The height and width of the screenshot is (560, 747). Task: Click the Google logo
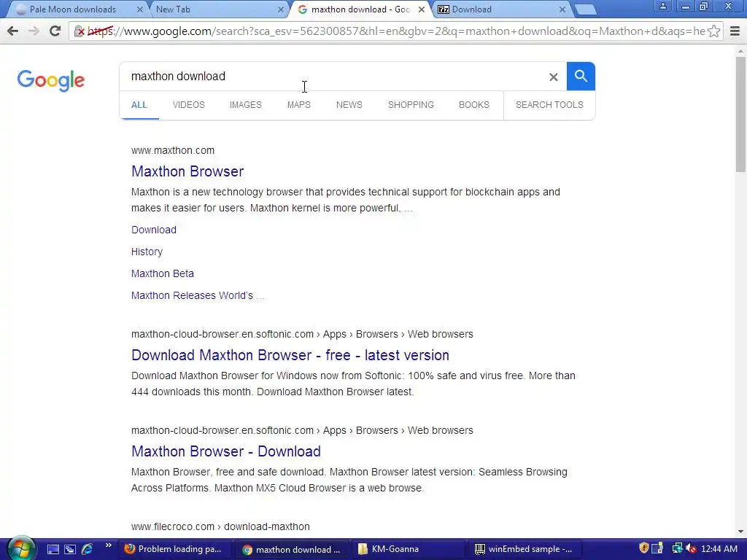tap(51, 81)
